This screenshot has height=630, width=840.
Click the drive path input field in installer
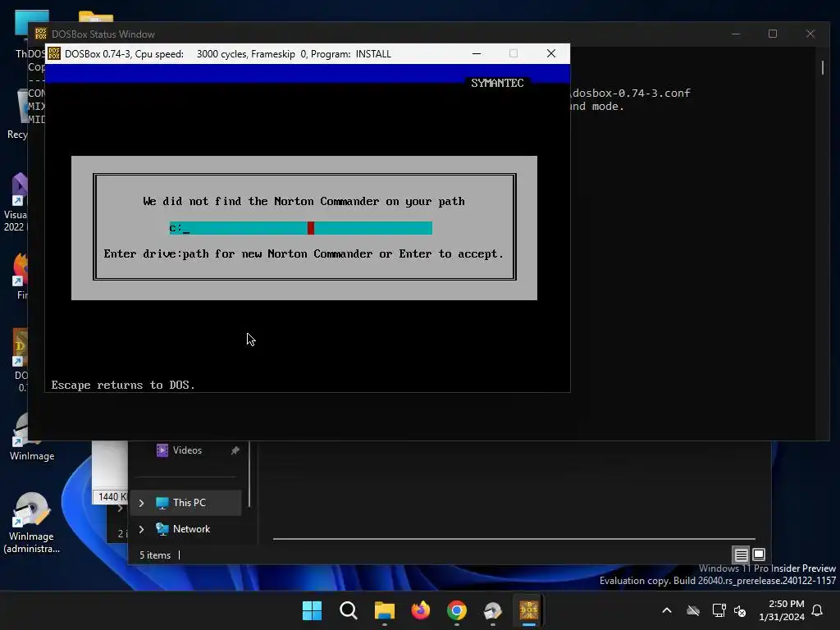[x=300, y=228]
